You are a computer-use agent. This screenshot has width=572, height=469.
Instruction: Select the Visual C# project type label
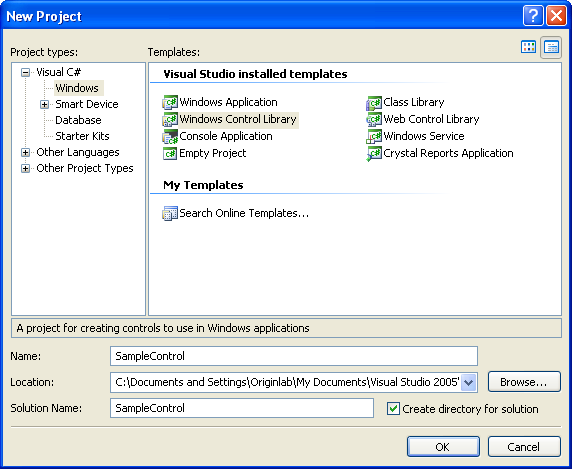(58, 72)
